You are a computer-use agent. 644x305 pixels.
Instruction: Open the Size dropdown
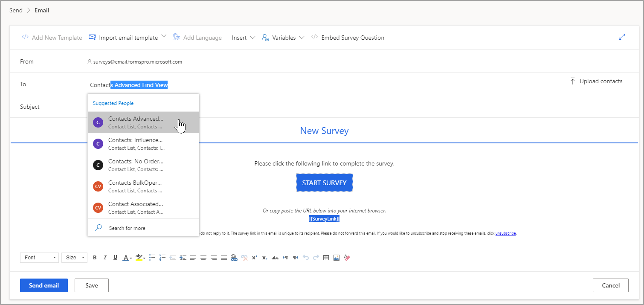(x=74, y=258)
